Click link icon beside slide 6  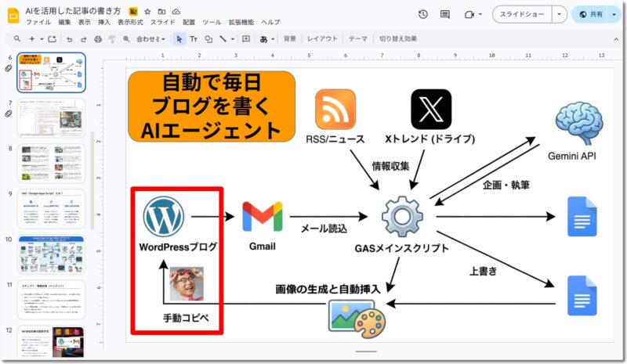[9, 68]
